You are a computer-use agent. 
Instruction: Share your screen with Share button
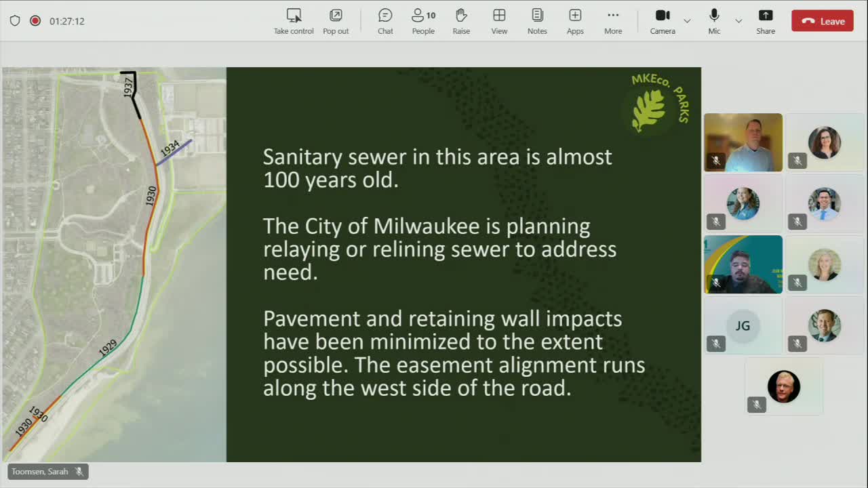click(x=766, y=21)
